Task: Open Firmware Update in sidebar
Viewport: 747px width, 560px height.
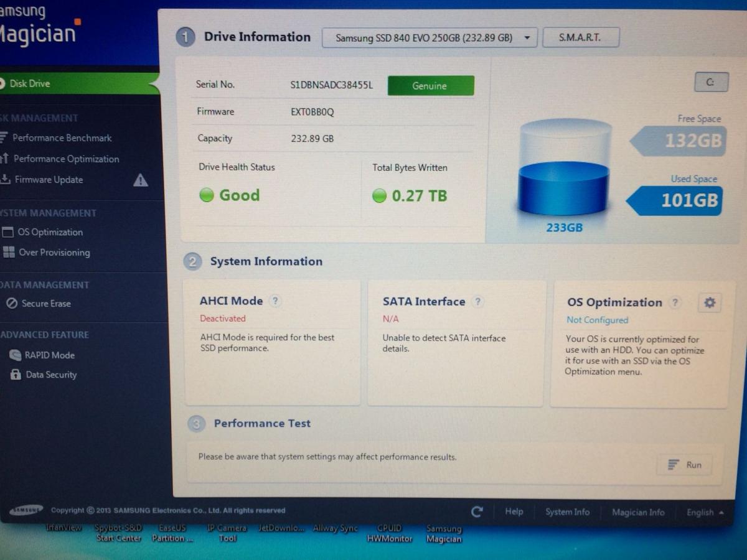Action: click(x=49, y=180)
